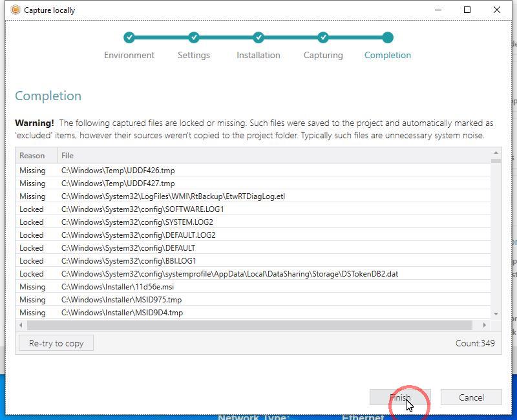The height and width of the screenshot is (420, 517).
Task: Select the DSTokenDB2.dat file row
Action: pyautogui.click(x=229, y=274)
